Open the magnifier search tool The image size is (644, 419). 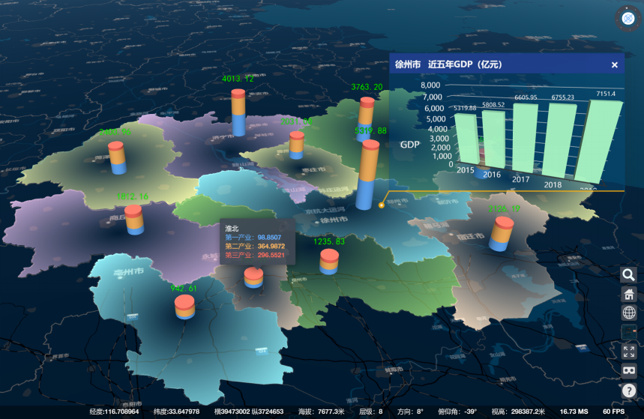tap(628, 275)
